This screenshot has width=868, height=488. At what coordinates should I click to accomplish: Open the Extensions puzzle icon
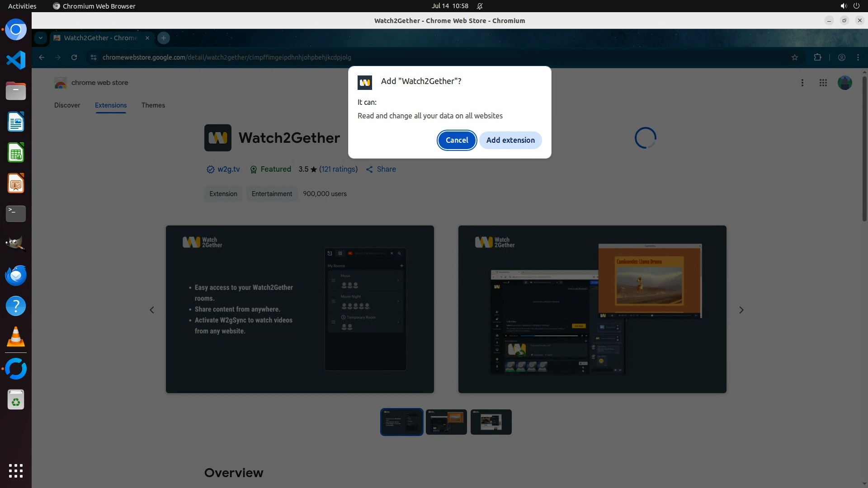pos(817,57)
